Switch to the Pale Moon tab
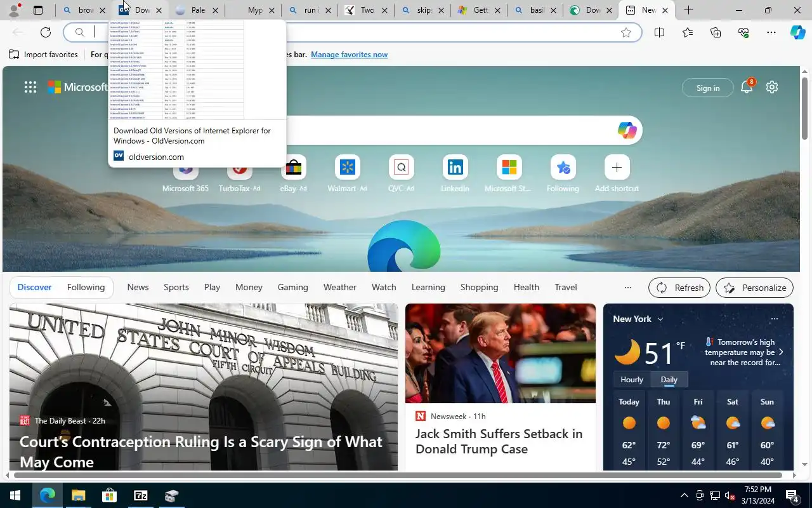Viewport: 812px width, 508px height. 197,10
